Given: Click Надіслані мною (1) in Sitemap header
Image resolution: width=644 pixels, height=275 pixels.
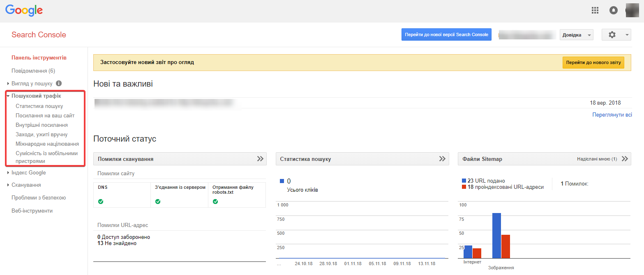Looking at the screenshot, I should [597, 159].
